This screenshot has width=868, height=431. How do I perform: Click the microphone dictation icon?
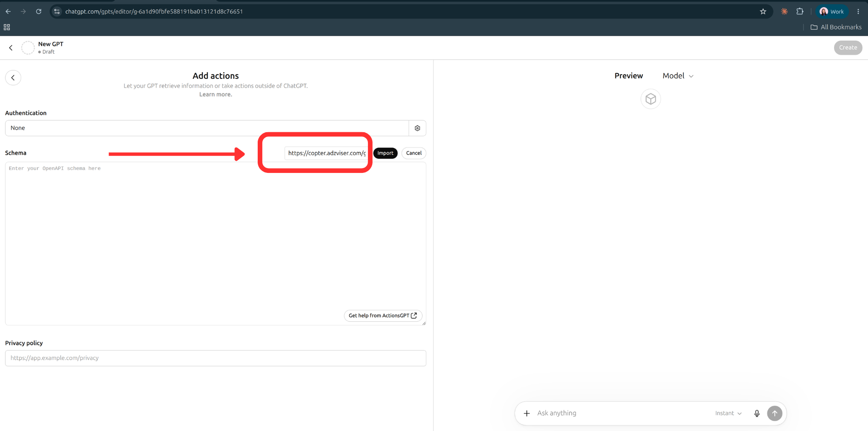point(757,413)
